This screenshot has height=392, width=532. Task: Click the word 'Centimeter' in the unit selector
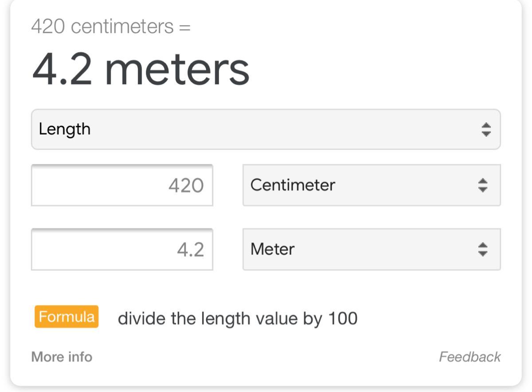coord(293,185)
